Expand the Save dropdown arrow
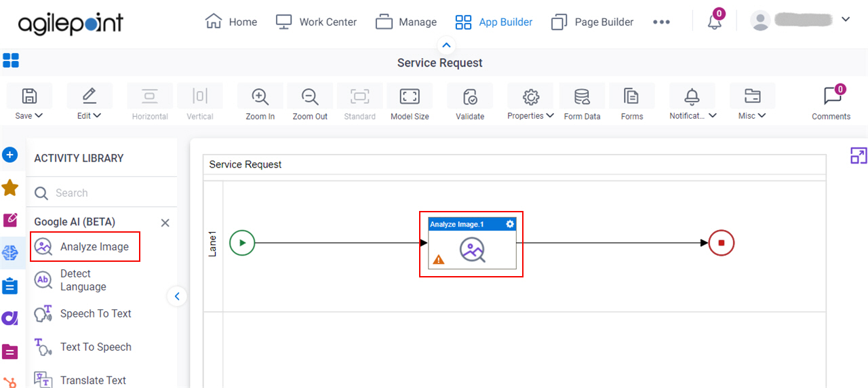Screen dimensions: 868x388 39,115
